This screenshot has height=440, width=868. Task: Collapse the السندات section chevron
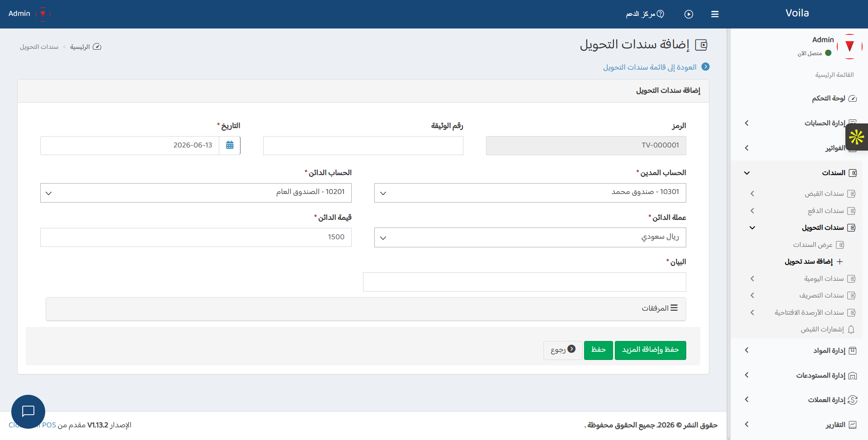pyautogui.click(x=747, y=173)
